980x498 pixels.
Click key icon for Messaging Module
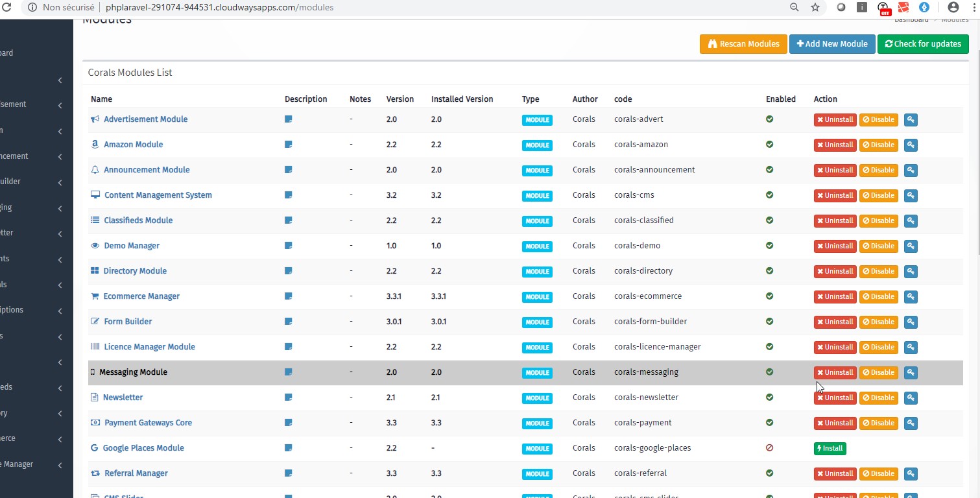pyautogui.click(x=911, y=372)
